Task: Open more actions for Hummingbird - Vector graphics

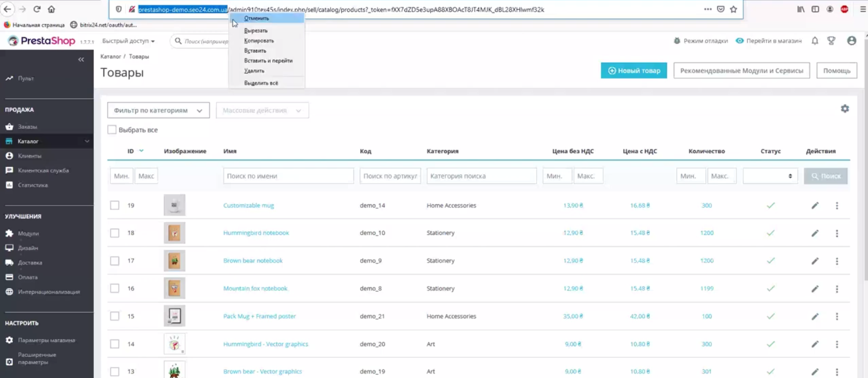Action: (837, 344)
